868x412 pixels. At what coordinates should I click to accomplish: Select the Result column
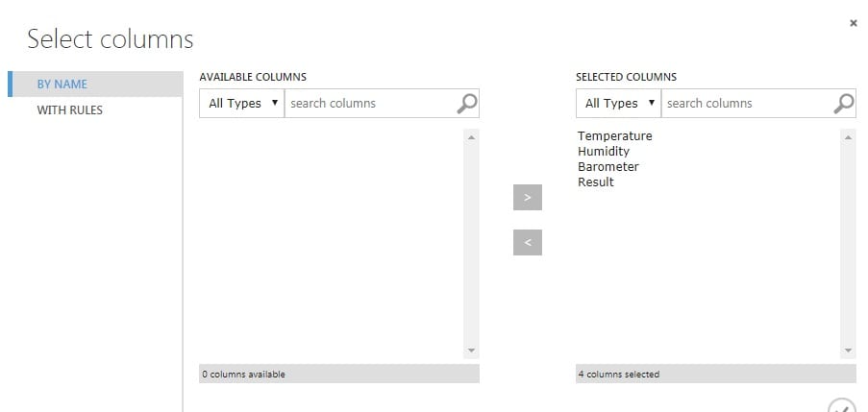click(x=596, y=182)
